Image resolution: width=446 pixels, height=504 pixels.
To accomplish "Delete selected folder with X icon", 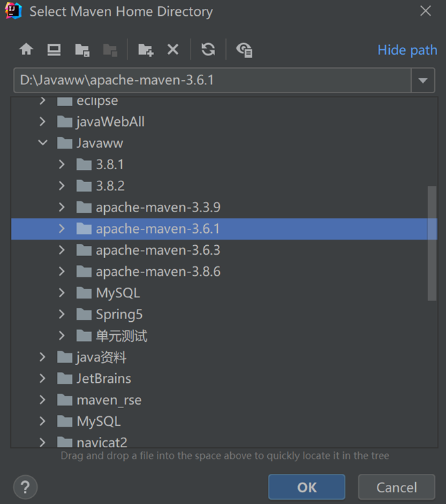I will click(x=173, y=49).
